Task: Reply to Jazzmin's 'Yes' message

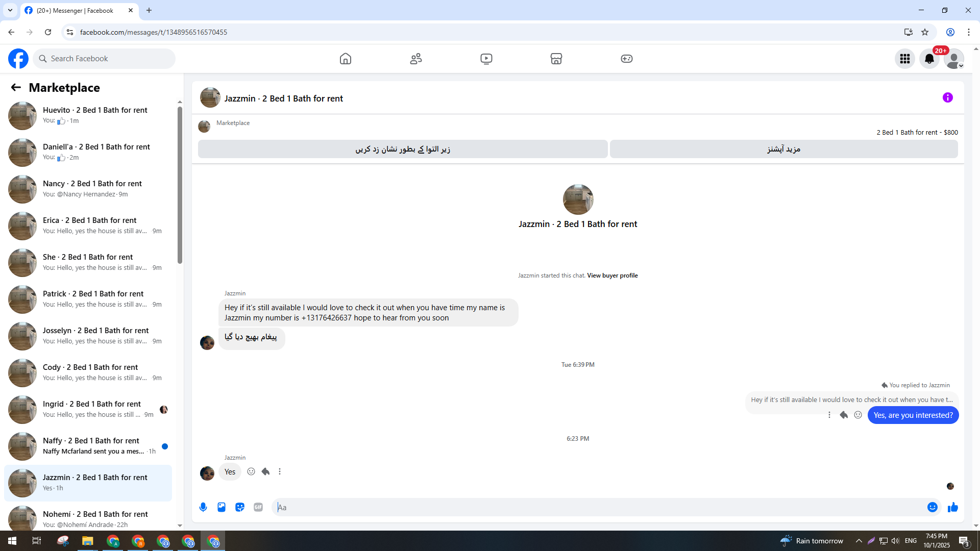Action: [x=265, y=471]
